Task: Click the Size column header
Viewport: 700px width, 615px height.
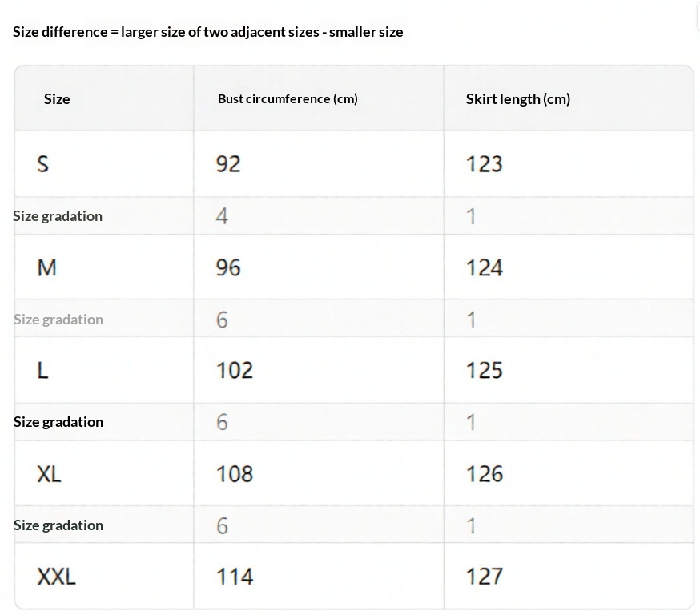Action: (57, 99)
